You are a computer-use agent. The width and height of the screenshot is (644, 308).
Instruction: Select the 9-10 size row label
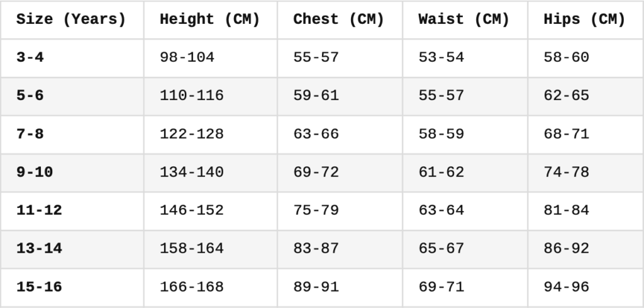point(35,173)
